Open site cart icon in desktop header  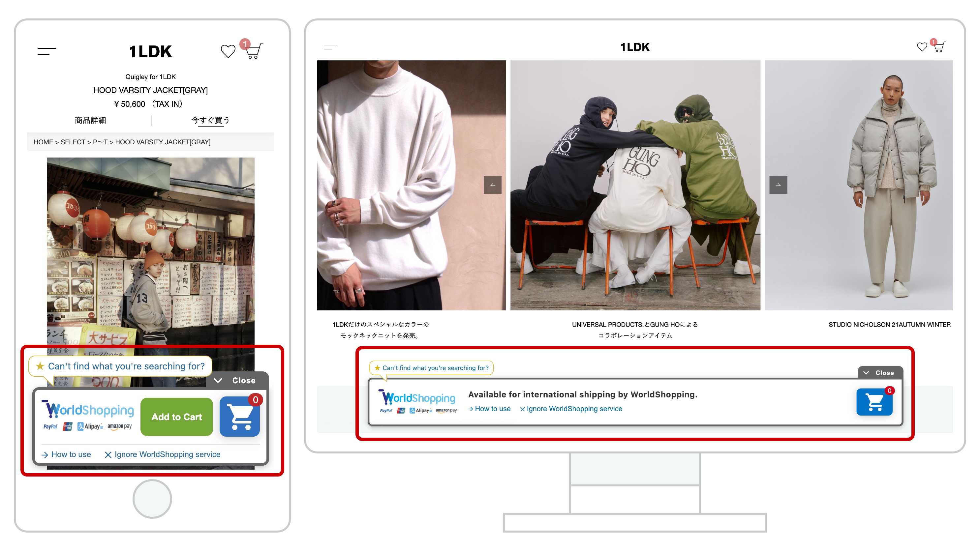[939, 47]
